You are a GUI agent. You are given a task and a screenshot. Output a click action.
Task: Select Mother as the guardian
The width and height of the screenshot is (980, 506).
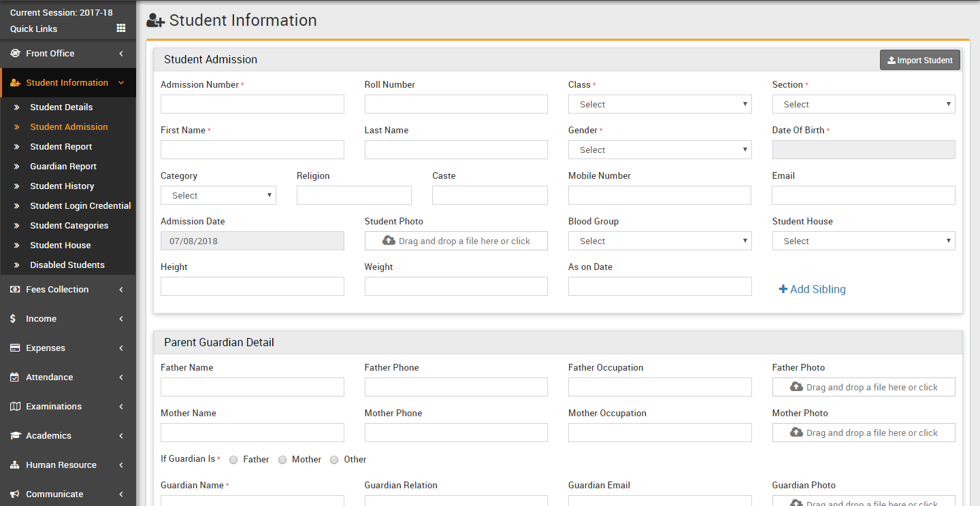pos(282,460)
